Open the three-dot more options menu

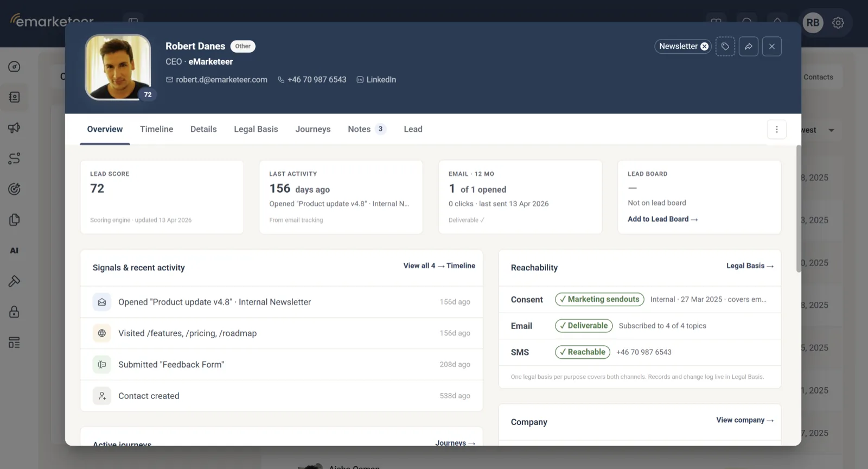777,129
